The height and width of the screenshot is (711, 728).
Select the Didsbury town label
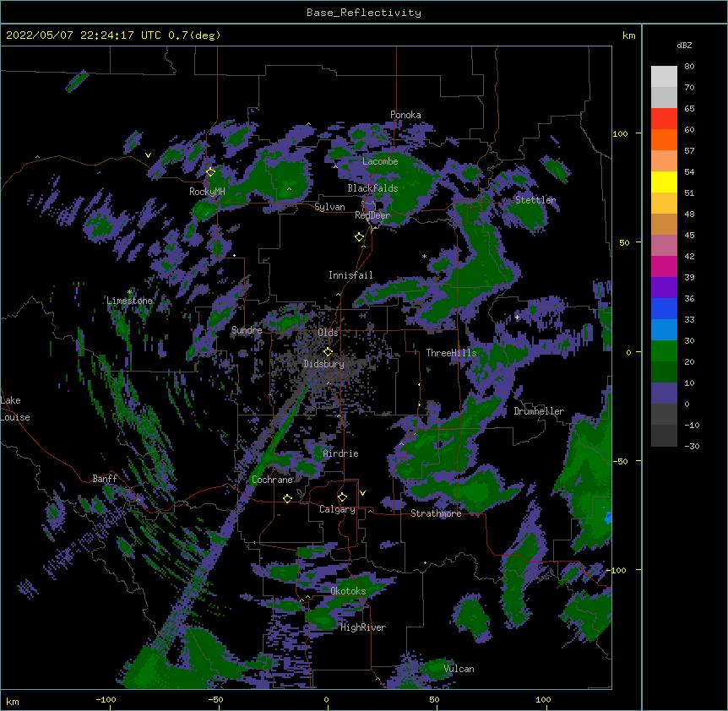(323, 364)
